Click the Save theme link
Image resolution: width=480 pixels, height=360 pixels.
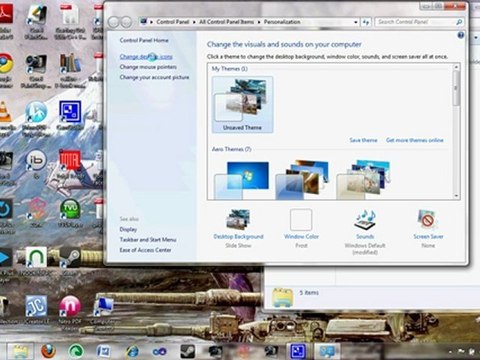363,140
